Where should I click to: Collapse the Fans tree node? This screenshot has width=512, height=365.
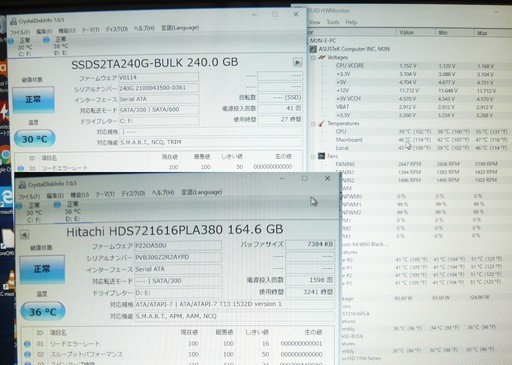313,156
